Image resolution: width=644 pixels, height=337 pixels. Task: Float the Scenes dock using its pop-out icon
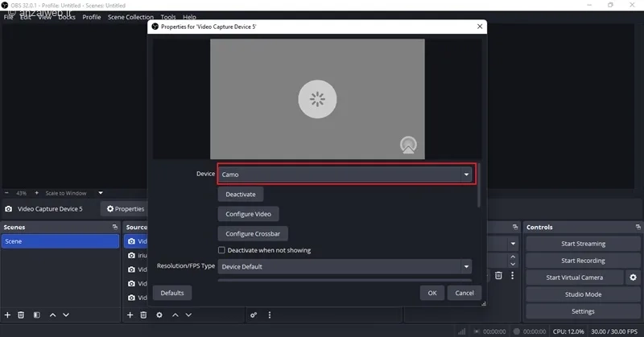(115, 227)
